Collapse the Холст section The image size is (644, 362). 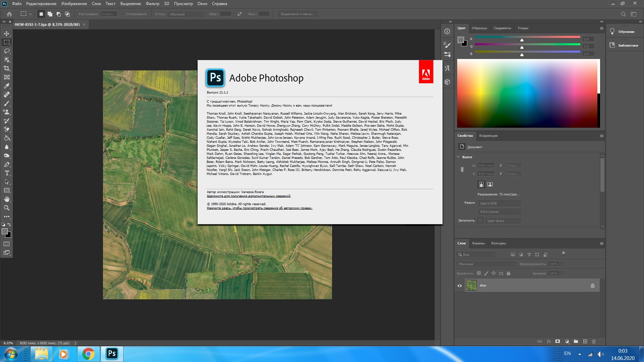pos(459,157)
